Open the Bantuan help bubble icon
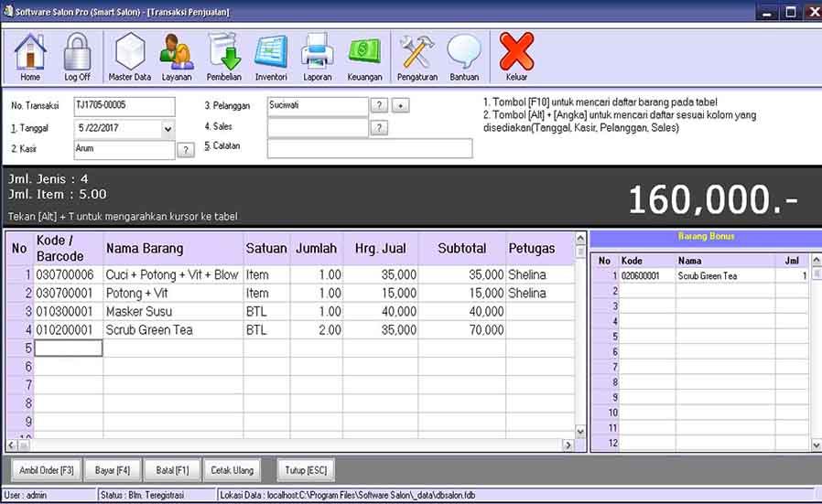This screenshot has width=822, height=504. pos(464,57)
